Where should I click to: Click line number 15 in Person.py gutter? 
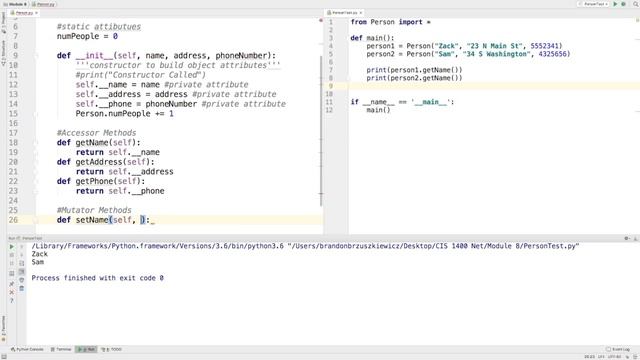point(13,113)
